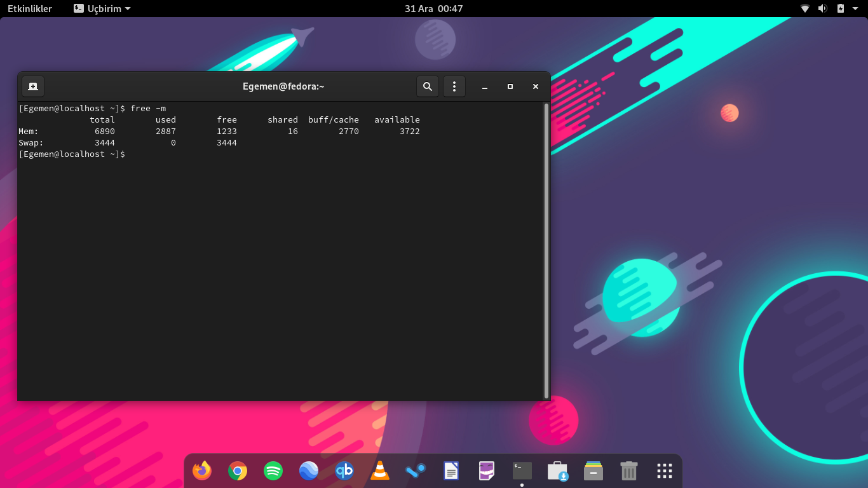This screenshot has width=868, height=488.
Task: Click the Swap total value "3444"
Action: tap(105, 142)
